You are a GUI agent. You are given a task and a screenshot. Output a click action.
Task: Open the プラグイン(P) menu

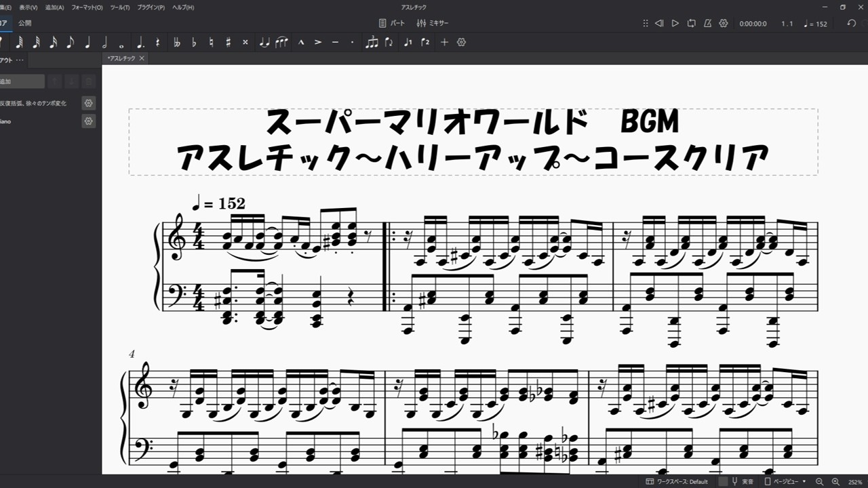(152, 7)
